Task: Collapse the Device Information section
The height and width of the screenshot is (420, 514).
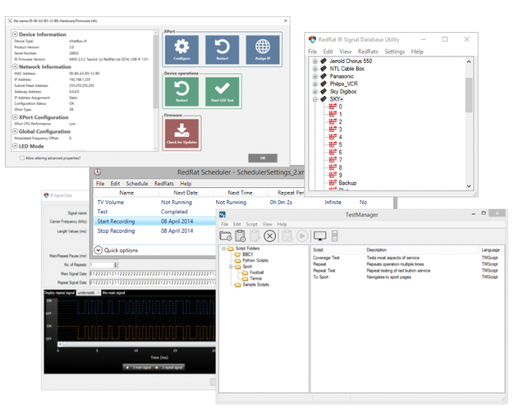Action: click(x=15, y=34)
